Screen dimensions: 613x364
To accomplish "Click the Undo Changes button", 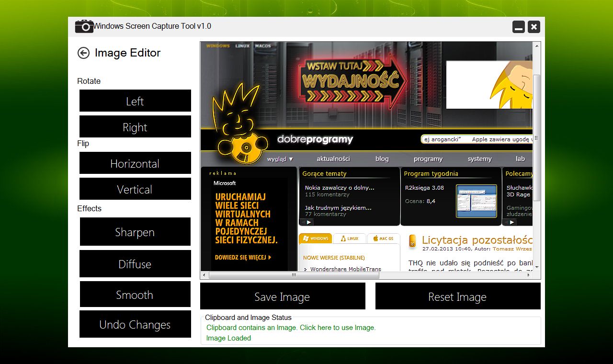I will coord(135,324).
